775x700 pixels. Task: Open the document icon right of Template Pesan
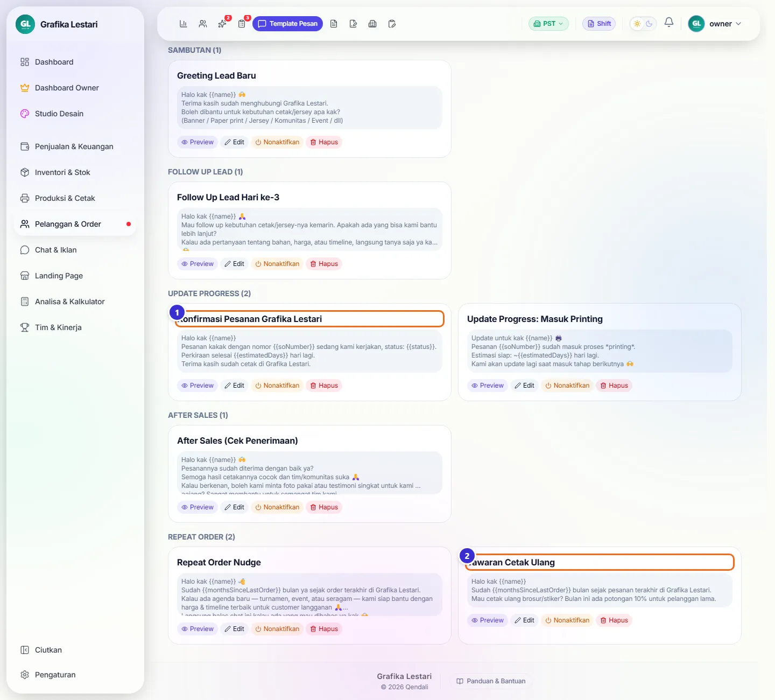coord(334,24)
